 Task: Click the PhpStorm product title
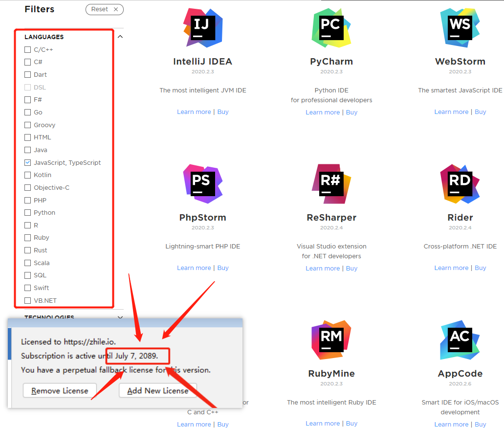point(202,217)
